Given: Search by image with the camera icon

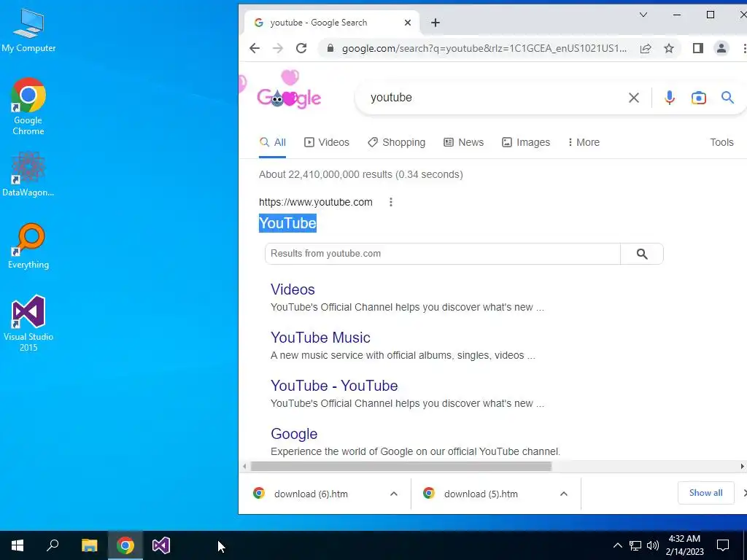Looking at the screenshot, I should [x=698, y=98].
